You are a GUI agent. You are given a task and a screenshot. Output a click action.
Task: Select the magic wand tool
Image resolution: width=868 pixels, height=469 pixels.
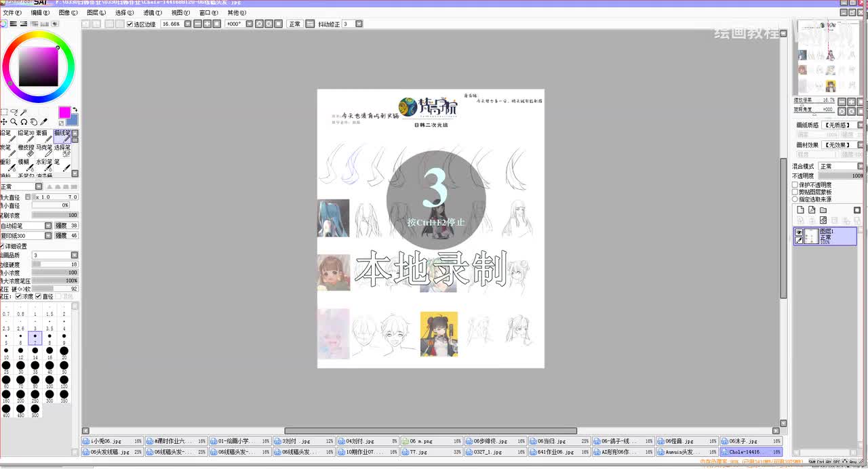pos(24,112)
